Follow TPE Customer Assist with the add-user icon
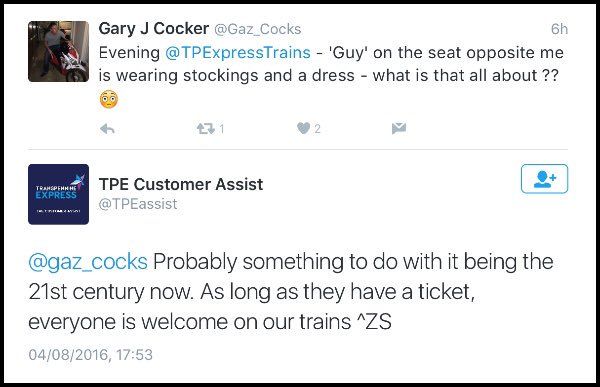This screenshot has height=387, width=600. pos(544,179)
